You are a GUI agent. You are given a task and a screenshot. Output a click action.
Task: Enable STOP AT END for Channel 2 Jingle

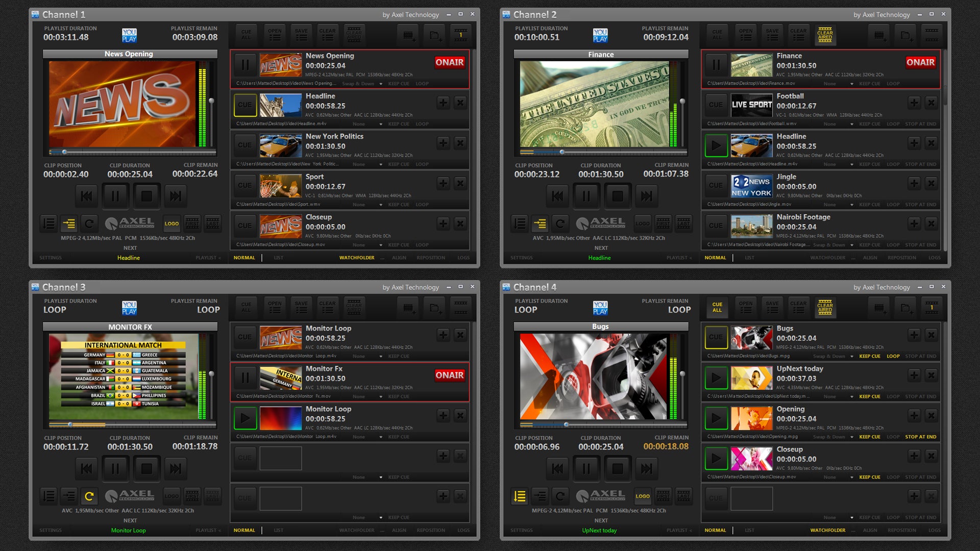[920, 205]
